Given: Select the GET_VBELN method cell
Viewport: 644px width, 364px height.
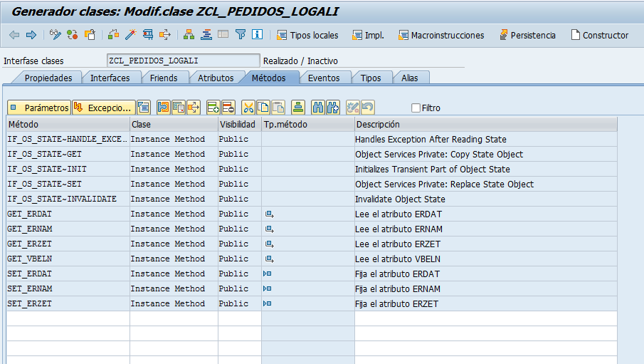Looking at the screenshot, I should tap(68, 259).
